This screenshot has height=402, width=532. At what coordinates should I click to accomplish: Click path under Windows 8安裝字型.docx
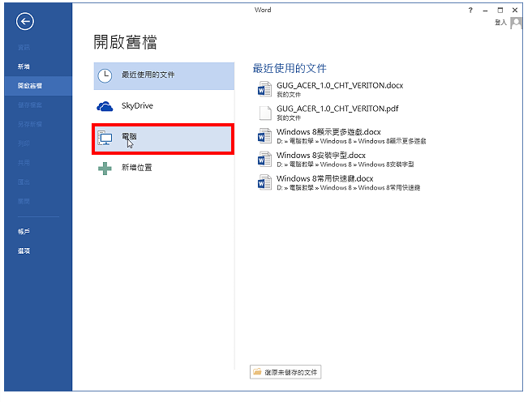click(x=345, y=165)
